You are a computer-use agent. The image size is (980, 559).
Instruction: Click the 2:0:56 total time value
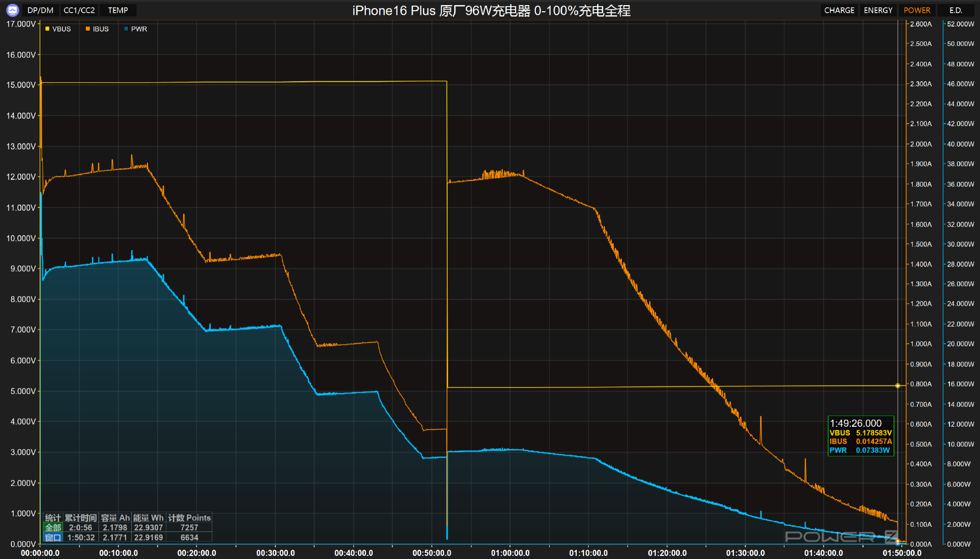click(81, 528)
